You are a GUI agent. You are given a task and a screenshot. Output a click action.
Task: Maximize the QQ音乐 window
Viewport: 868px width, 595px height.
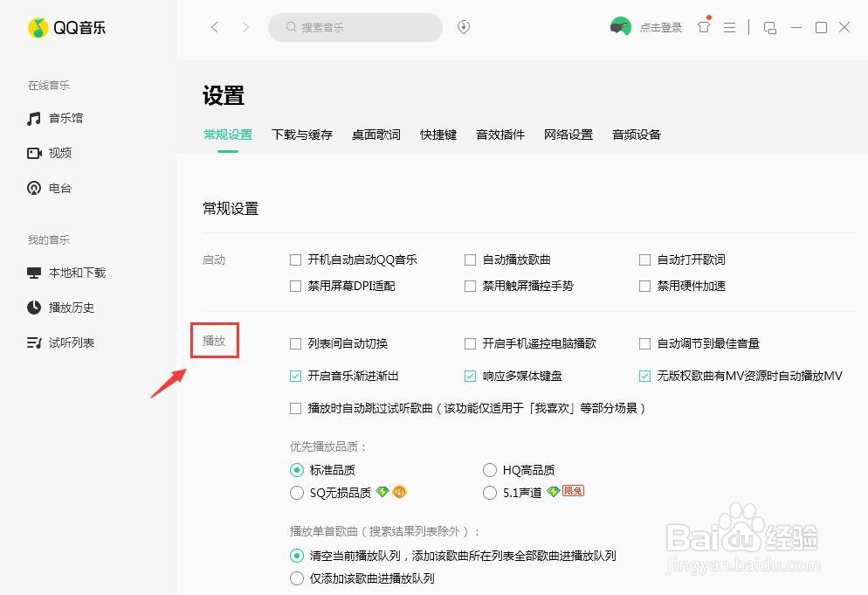(822, 27)
